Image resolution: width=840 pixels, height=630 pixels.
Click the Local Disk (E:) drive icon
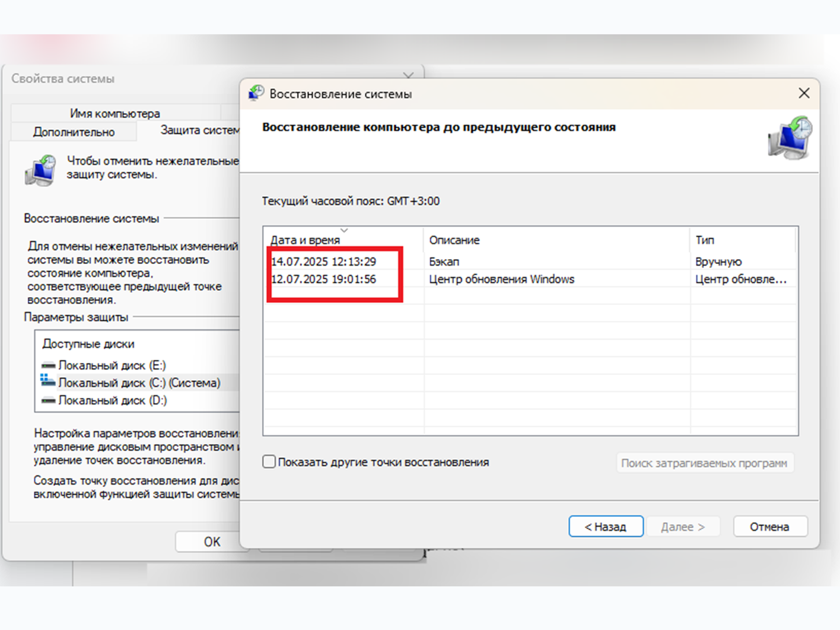pyautogui.click(x=49, y=365)
